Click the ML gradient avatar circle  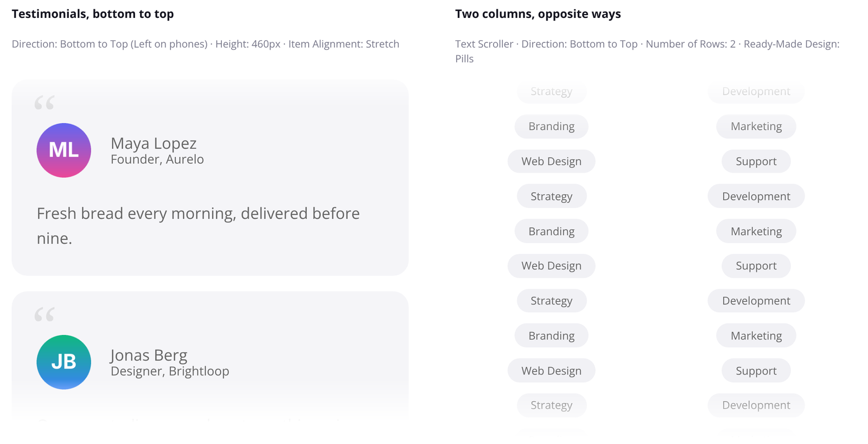63,150
